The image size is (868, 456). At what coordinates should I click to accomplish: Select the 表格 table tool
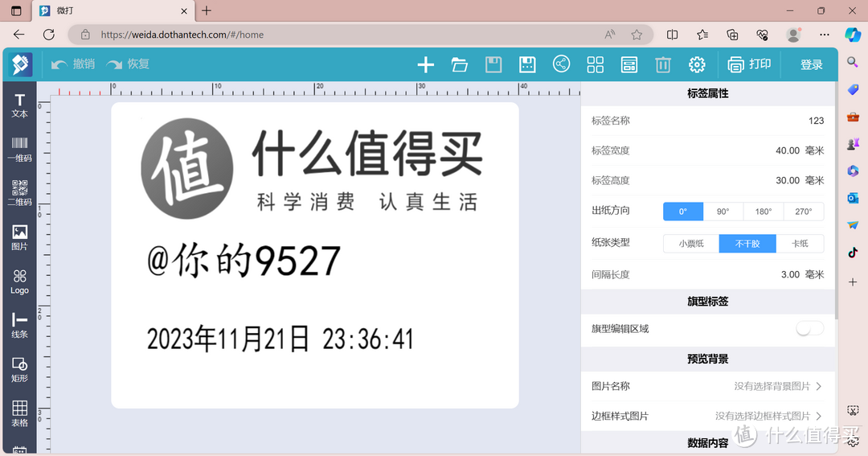click(x=19, y=414)
